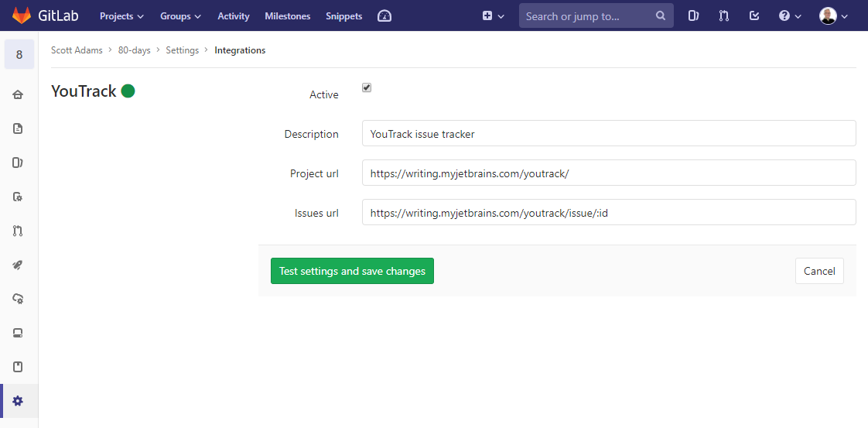
Task: Go to Scott Adams breadcrumb link
Action: (77, 50)
